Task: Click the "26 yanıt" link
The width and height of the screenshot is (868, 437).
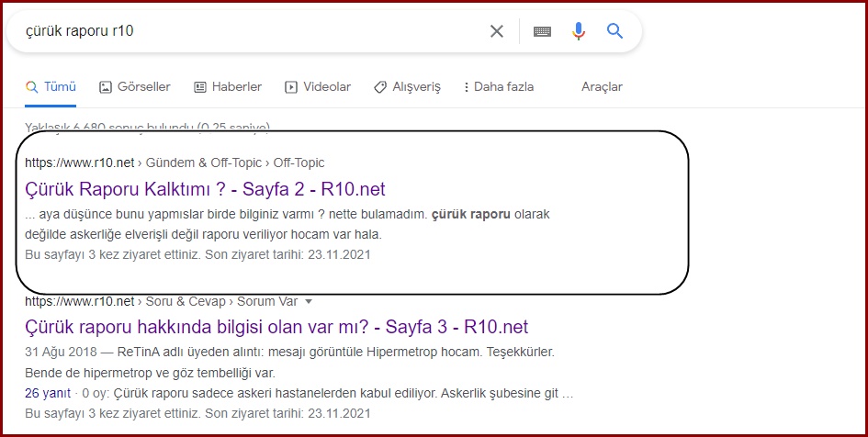Action: [48, 393]
